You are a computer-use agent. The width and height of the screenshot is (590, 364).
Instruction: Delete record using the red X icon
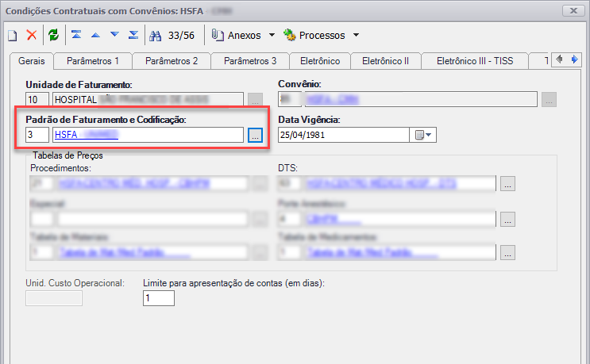pyautogui.click(x=32, y=36)
